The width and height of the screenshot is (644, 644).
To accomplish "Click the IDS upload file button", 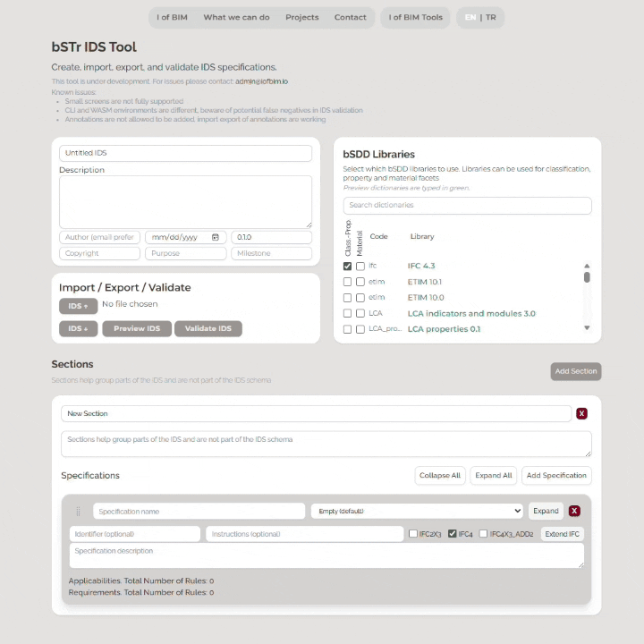I will click(78, 306).
